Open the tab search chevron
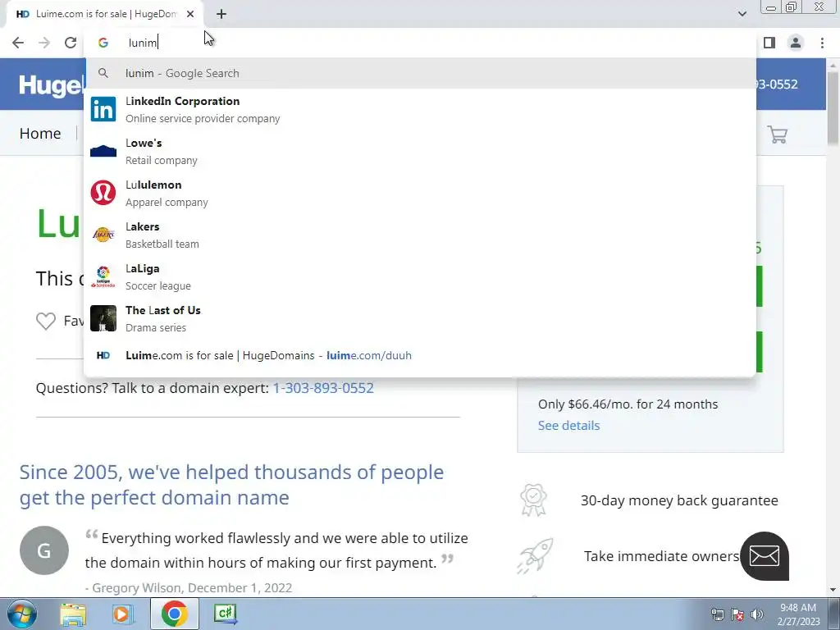This screenshot has height=630, width=840. (x=742, y=14)
